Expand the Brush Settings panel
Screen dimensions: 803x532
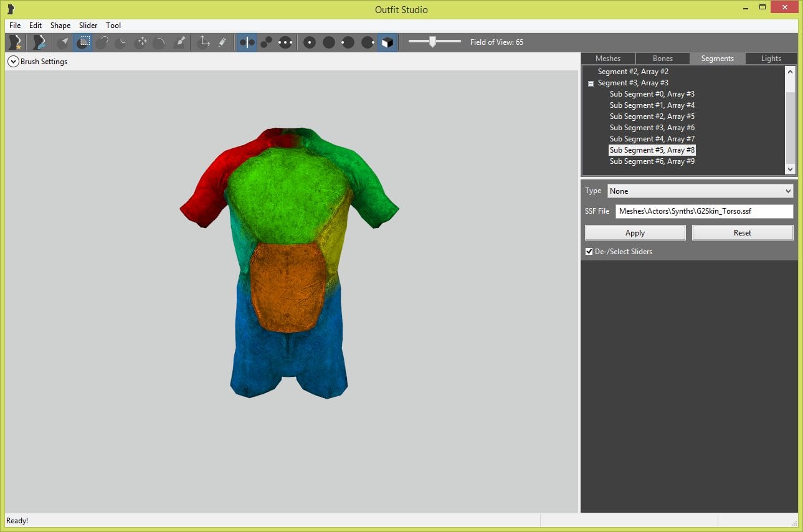click(x=12, y=62)
